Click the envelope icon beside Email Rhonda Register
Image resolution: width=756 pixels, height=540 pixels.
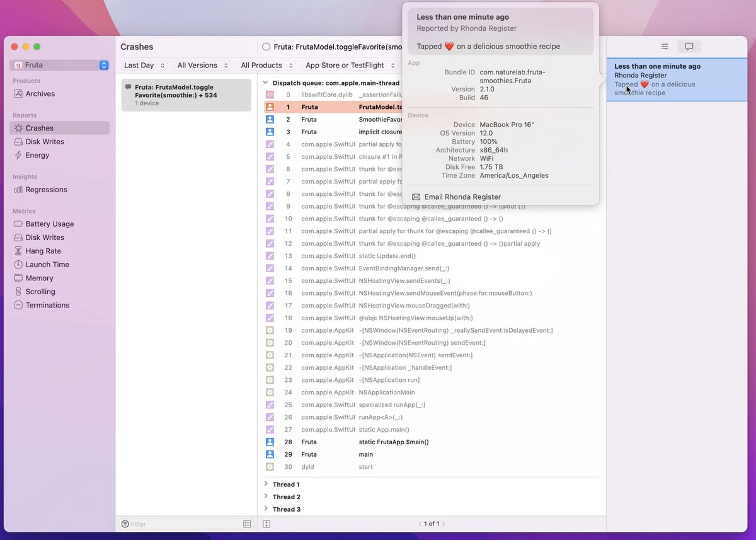[416, 197]
